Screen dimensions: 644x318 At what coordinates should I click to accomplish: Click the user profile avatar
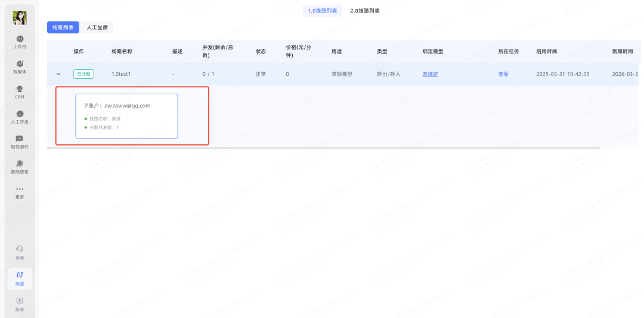point(20,18)
